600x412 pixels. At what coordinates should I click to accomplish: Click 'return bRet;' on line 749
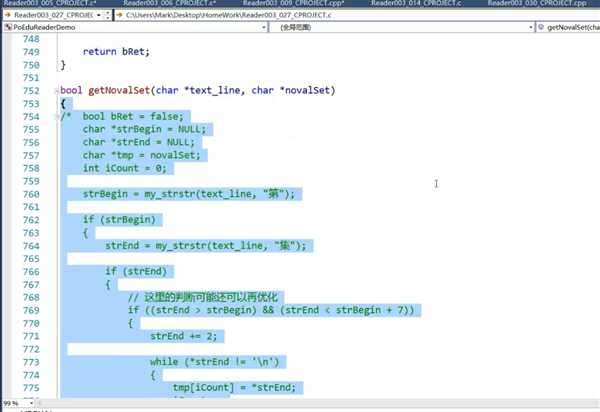pos(116,52)
